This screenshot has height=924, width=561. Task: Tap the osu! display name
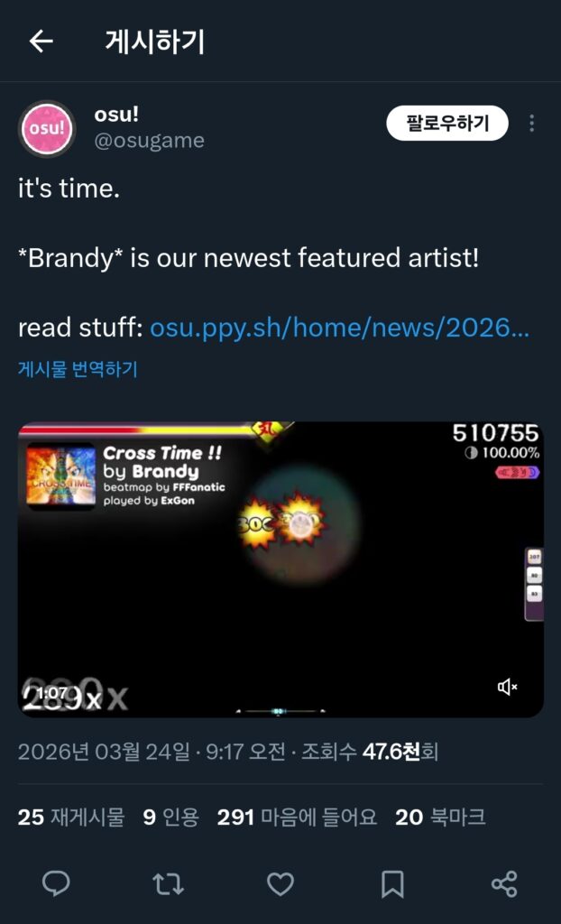coord(116,115)
